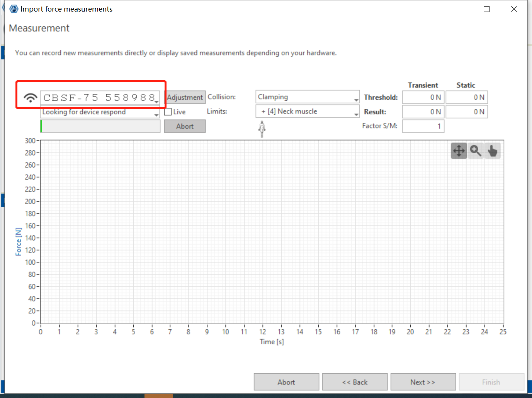The image size is (532, 398).
Task: Select the hand cursor graph tool
Action: pyautogui.click(x=493, y=151)
